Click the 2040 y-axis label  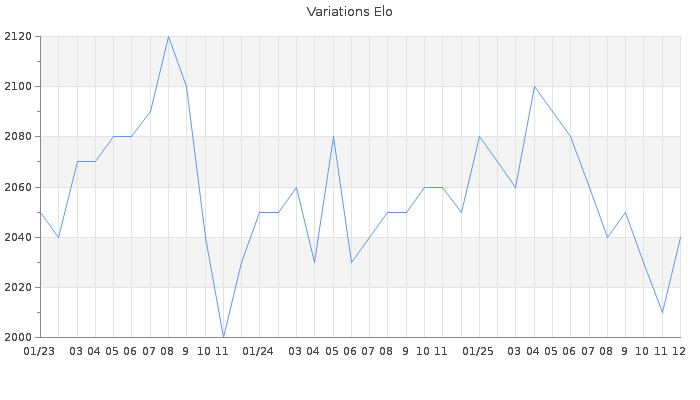click(17, 237)
